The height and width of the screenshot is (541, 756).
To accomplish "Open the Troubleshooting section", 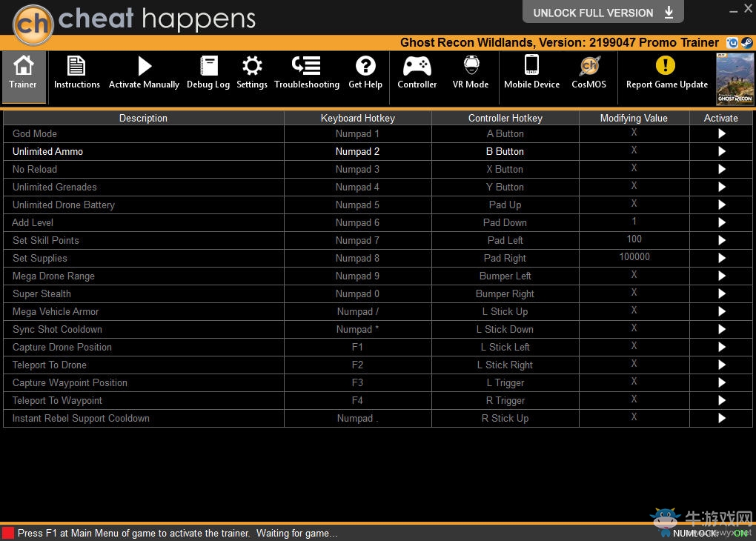I will pyautogui.click(x=307, y=73).
